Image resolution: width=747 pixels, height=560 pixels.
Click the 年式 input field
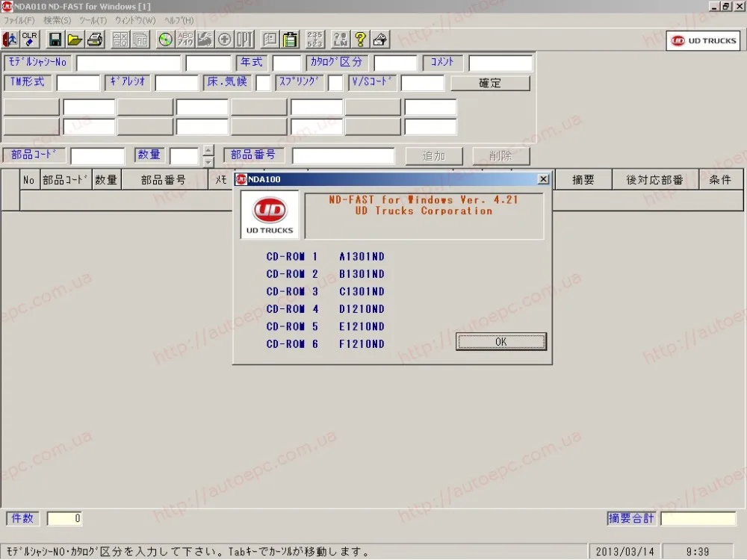point(287,63)
